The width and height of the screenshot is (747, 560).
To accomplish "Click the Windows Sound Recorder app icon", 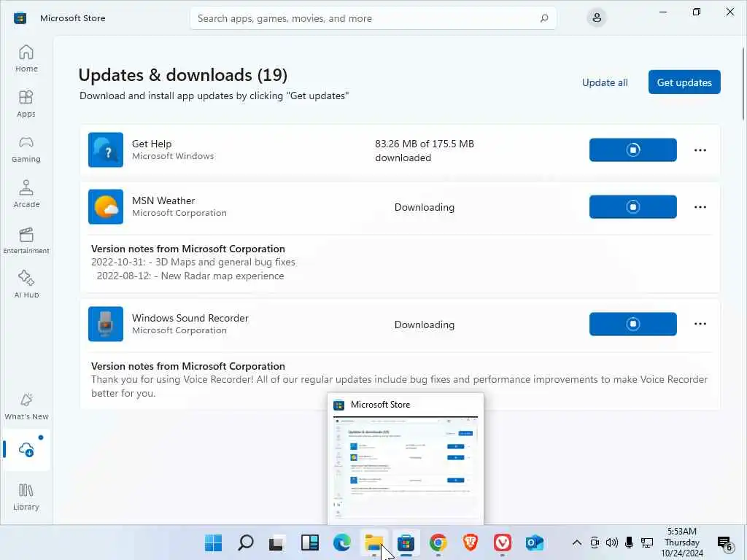I will coord(106,324).
